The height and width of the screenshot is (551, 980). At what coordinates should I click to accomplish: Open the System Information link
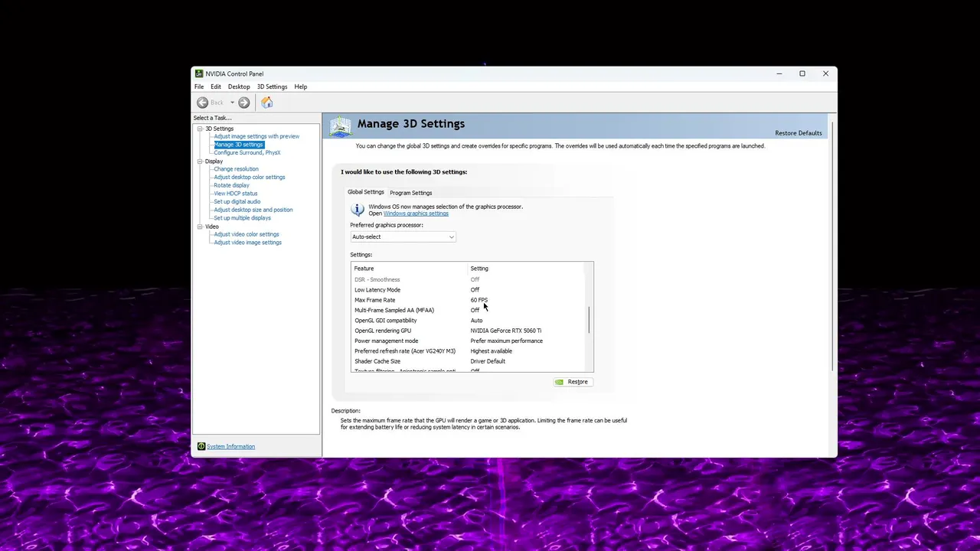230,446
